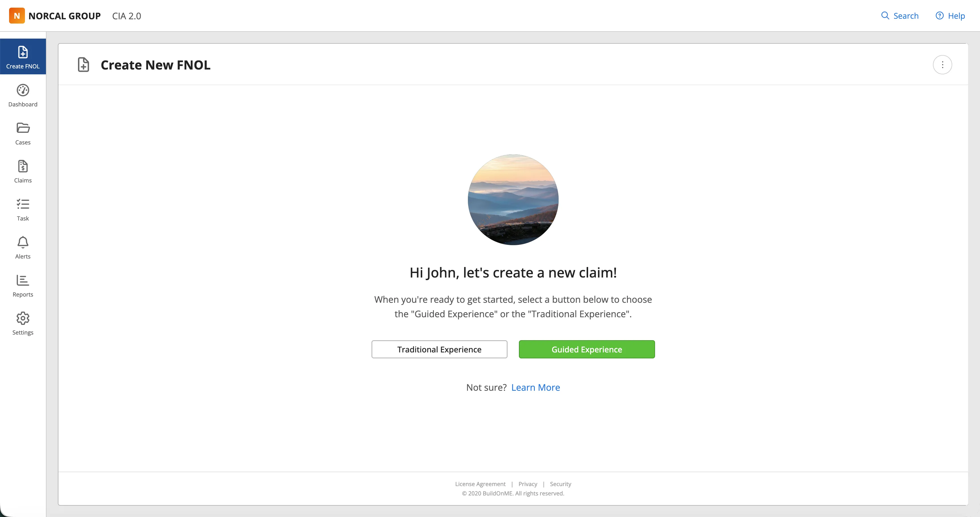Click the Create New FNOL document icon
The image size is (980, 517).
pyautogui.click(x=83, y=65)
